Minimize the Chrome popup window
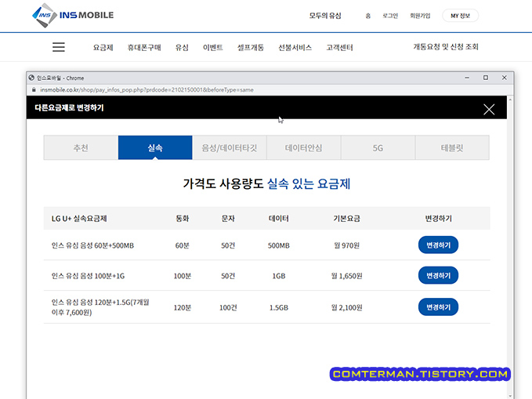This screenshot has height=399, width=532. (x=467, y=78)
